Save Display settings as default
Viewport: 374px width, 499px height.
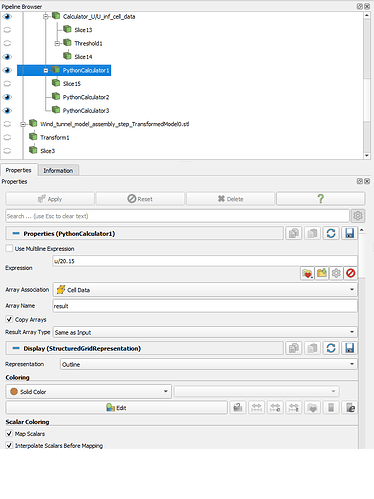[x=349, y=348]
